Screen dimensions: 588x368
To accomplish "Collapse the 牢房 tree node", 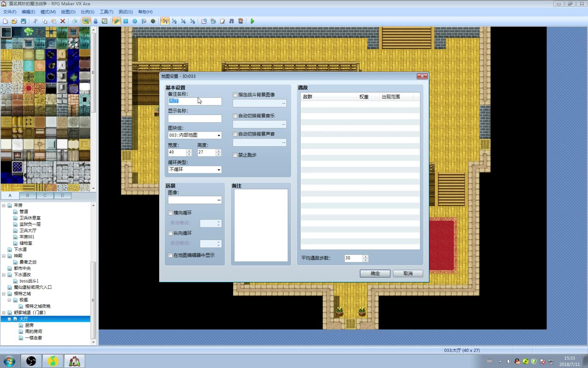I will (4, 205).
